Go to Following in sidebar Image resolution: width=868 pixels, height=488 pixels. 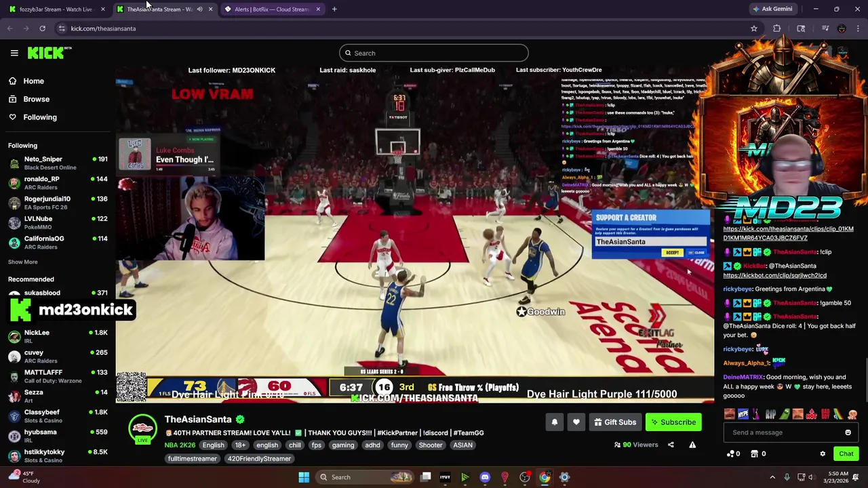tap(40, 117)
